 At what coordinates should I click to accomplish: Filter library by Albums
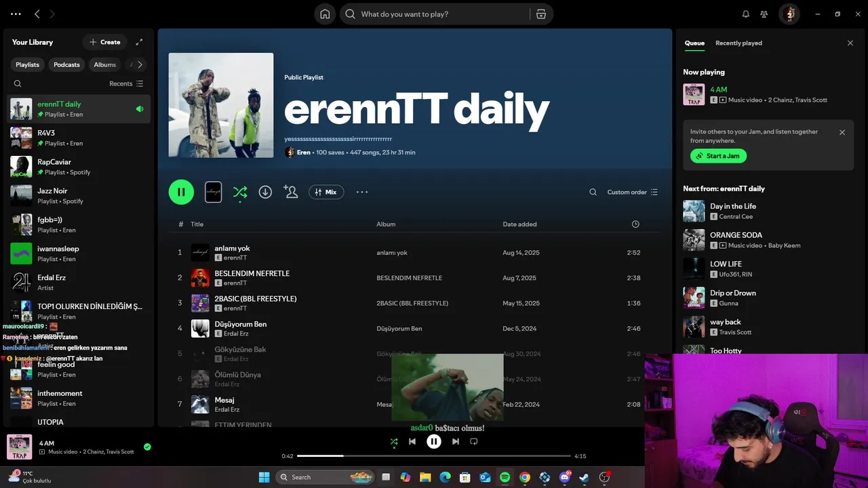(x=105, y=64)
